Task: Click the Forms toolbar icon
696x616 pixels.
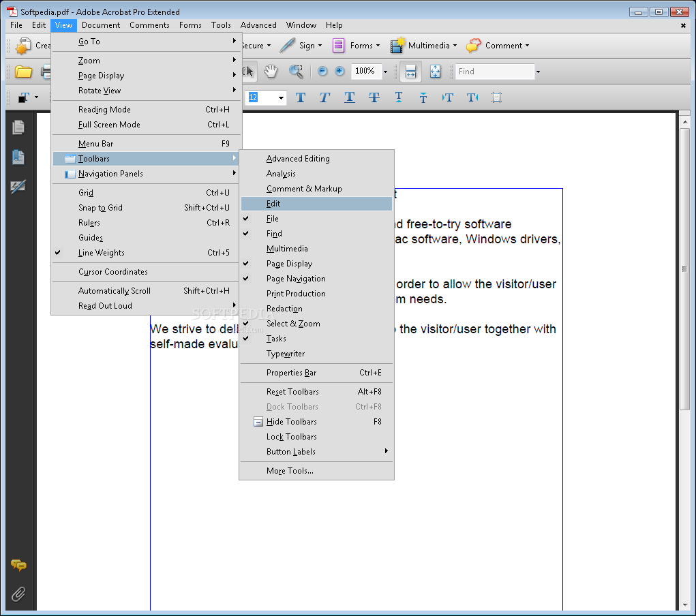Action: point(338,45)
